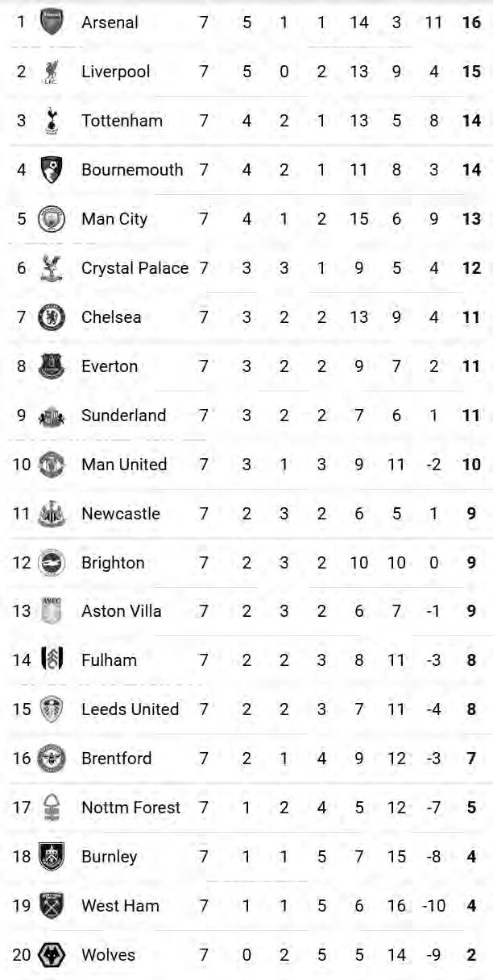493x980 pixels.
Task: Click the Nottm Forest team name
Action: point(130,808)
